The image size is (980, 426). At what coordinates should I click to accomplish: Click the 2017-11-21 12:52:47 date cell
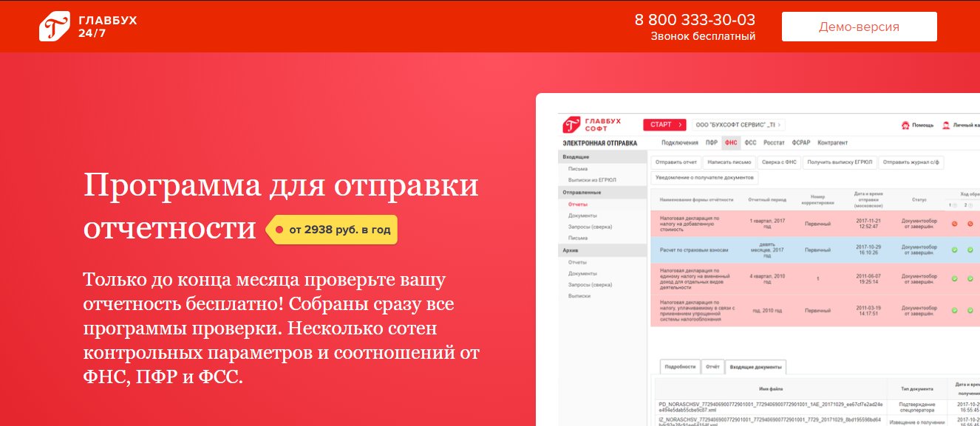[869, 224]
